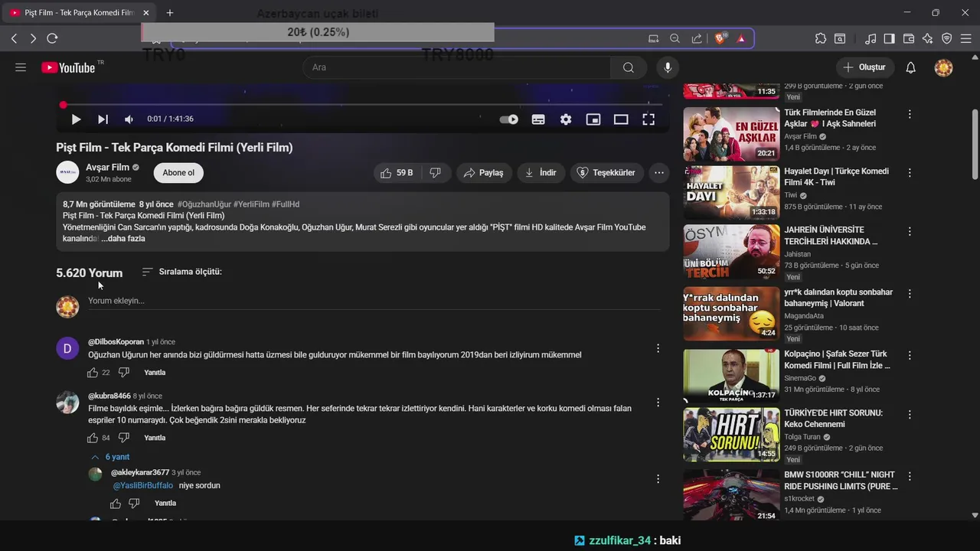This screenshot has height=551, width=980.
Task: Open the account avatar menu
Action: coord(943,67)
